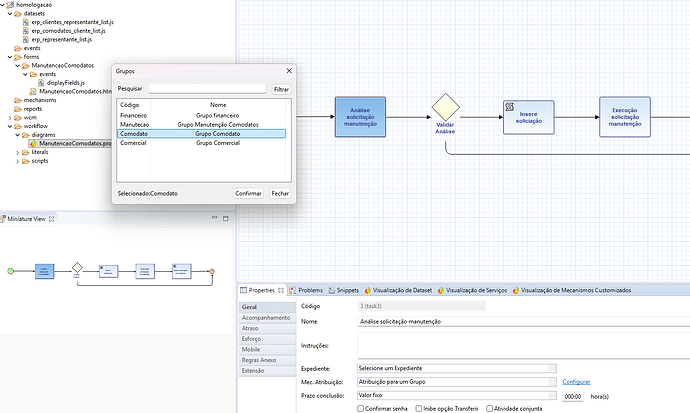The width and height of the screenshot is (690, 413).
Task: Switch to the Acompanhamento properties tab
Action: coord(267,318)
